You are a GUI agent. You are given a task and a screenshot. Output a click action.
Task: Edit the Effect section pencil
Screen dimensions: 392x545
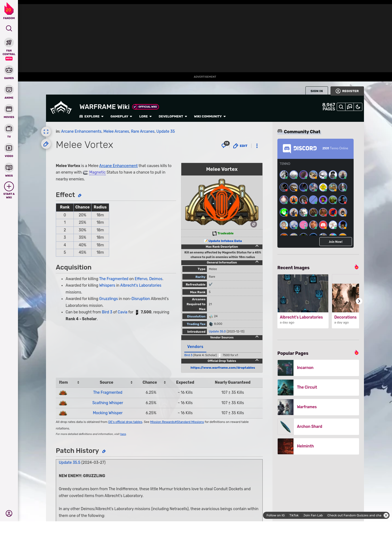pos(80,195)
